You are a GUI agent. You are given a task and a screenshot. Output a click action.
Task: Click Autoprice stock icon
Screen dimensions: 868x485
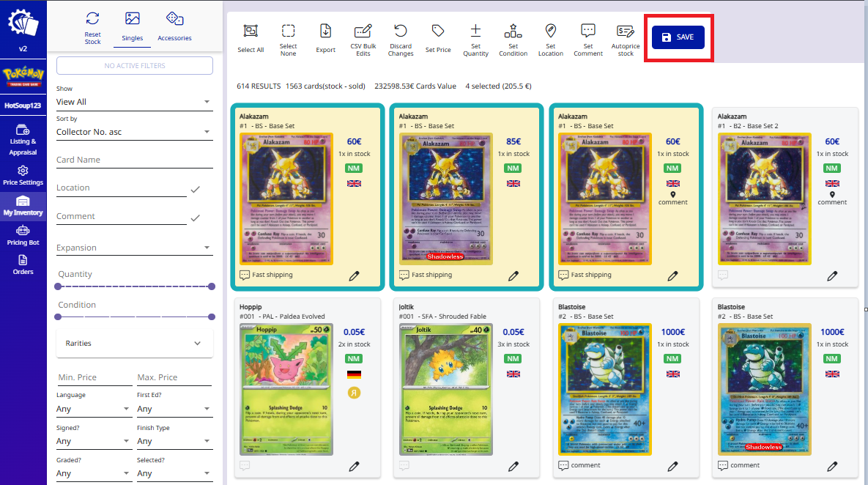[626, 31]
